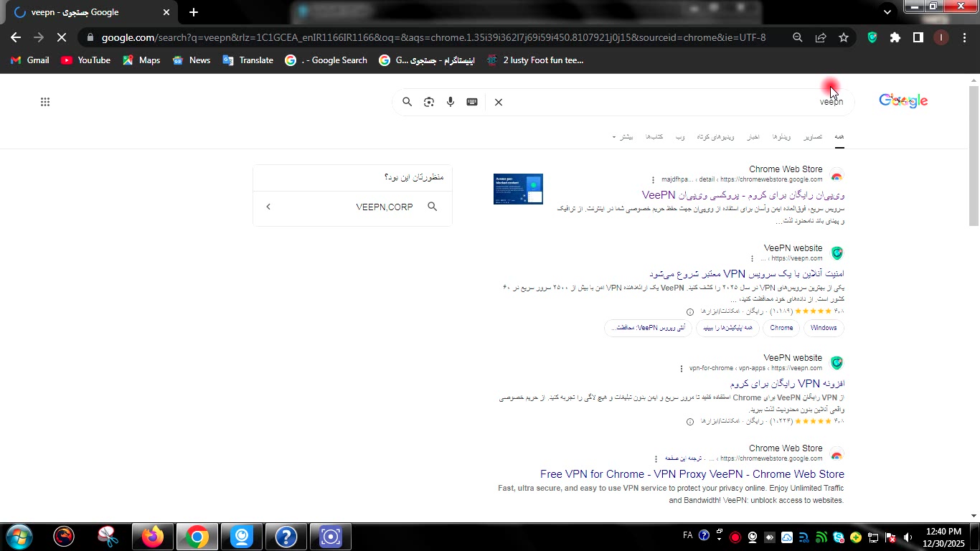Toggle the Chrome side panel
This screenshot has width=980, height=551.
[x=918, y=37]
